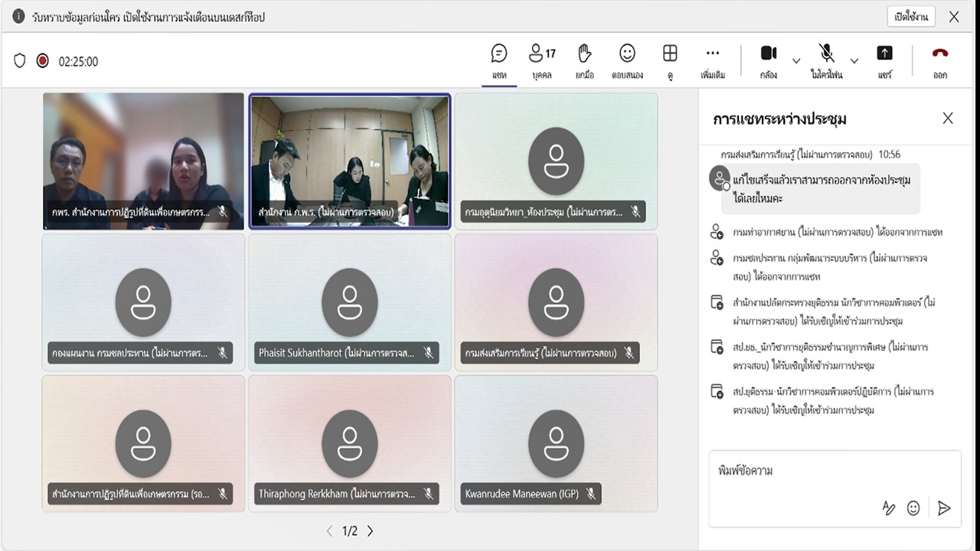This screenshot has width=980, height=551.
Task: Expand the microphone options dropdown arrow
Action: pos(854,61)
